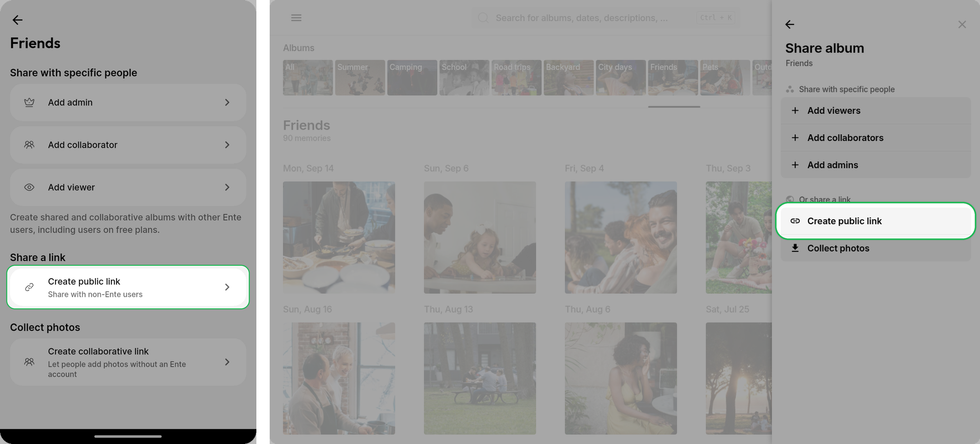Open the Sun, Aug 16 photo thumbnail
The width and height of the screenshot is (980, 444).
pyautogui.click(x=339, y=379)
